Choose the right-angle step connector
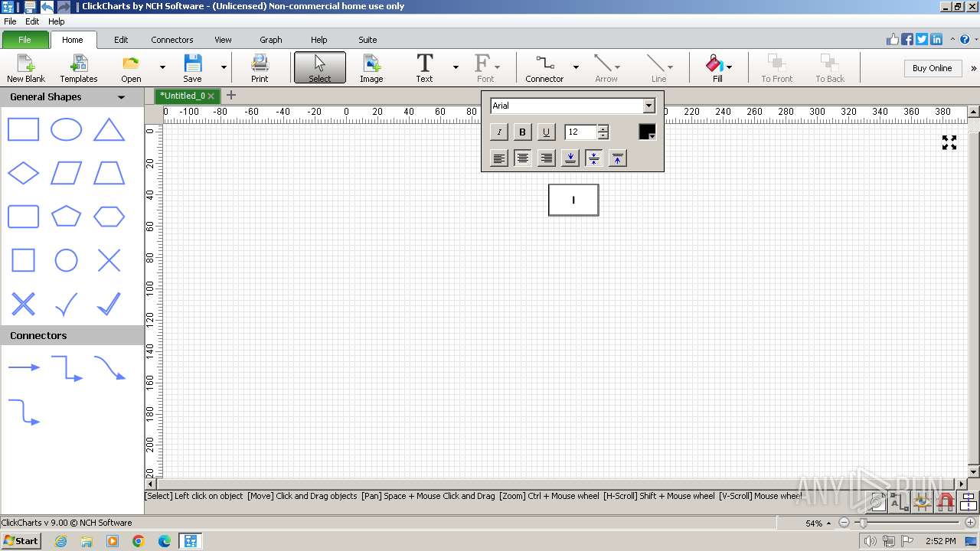 point(67,368)
